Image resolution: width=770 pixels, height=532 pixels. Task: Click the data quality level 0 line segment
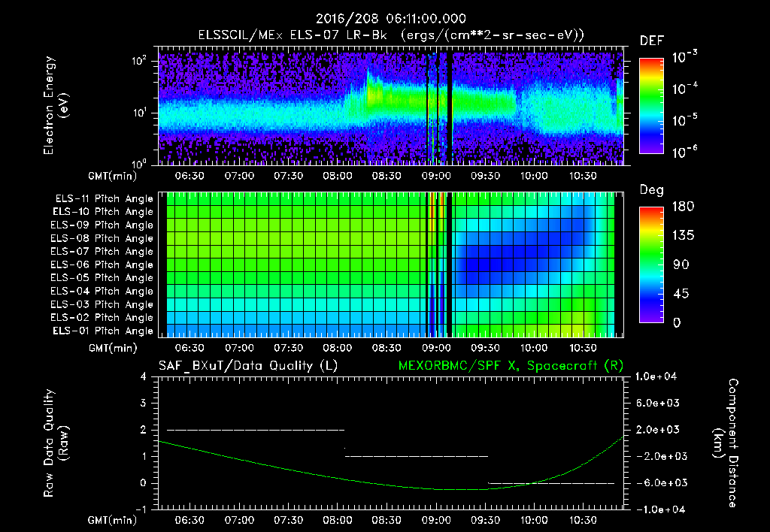(551, 483)
